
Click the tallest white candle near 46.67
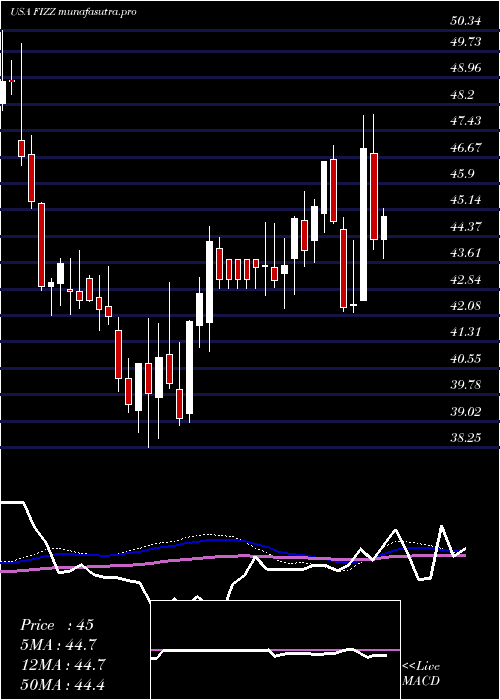364,224
